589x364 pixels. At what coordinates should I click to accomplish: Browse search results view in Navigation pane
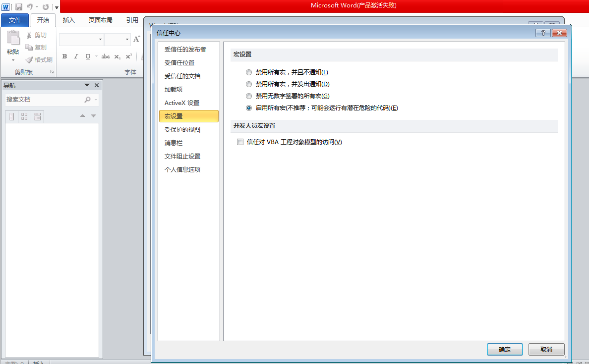coord(38,116)
